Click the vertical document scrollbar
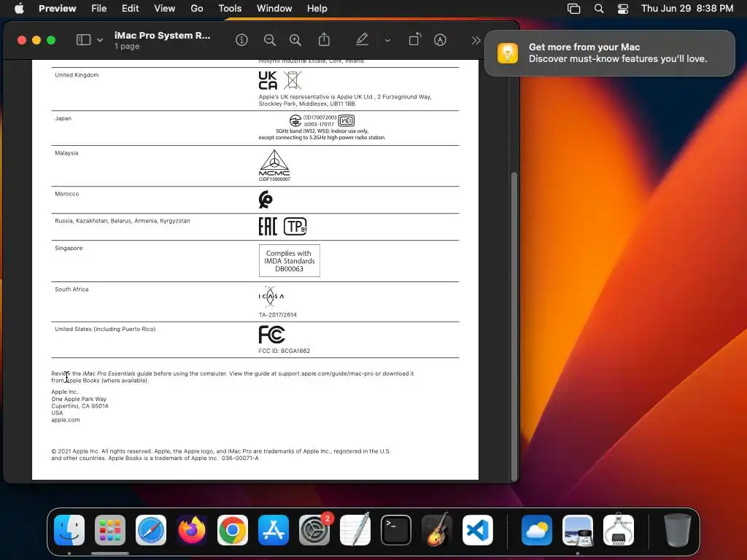Image resolution: width=747 pixels, height=560 pixels. coord(514,326)
